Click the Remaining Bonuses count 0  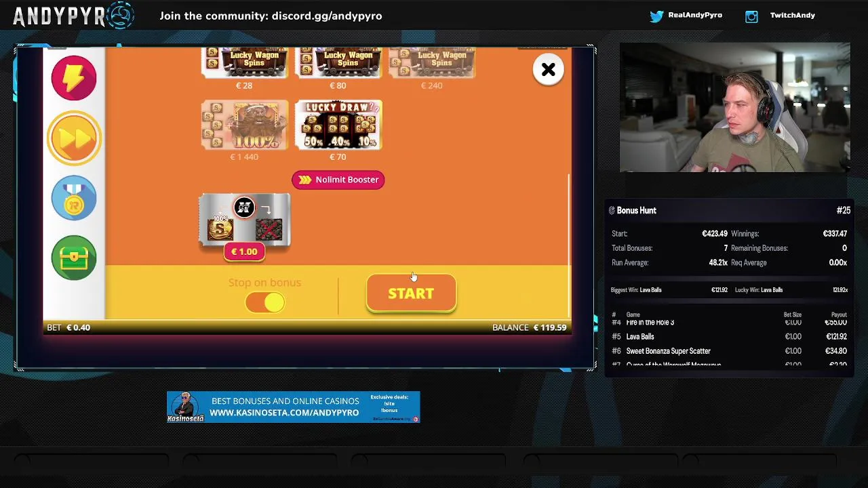pyautogui.click(x=844, y=248)
